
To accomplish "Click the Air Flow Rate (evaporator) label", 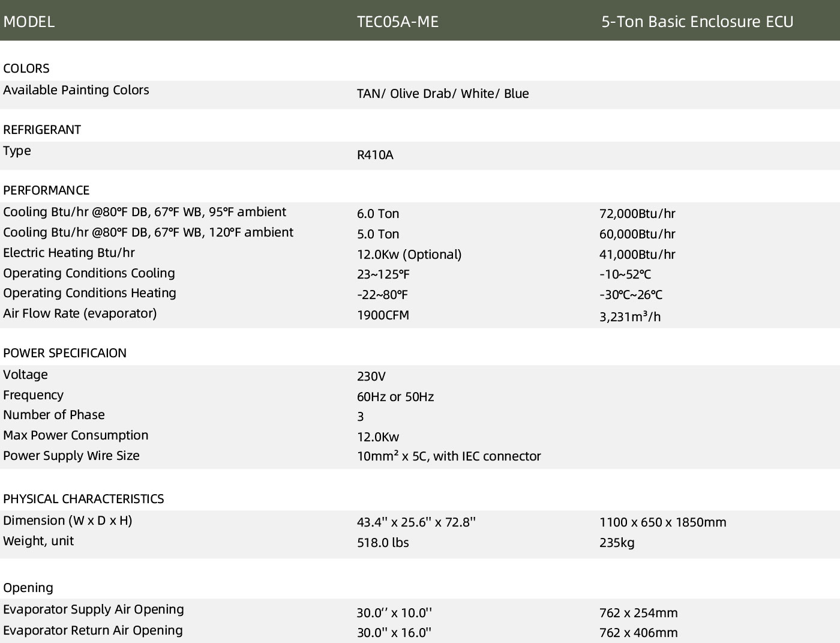I will tap(80, 313).
